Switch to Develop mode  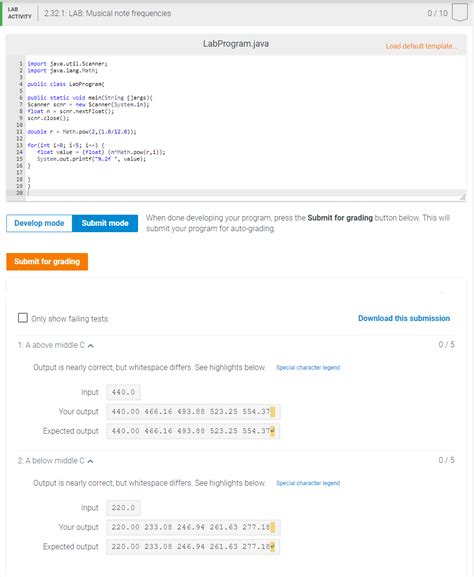tap(39, 223)
